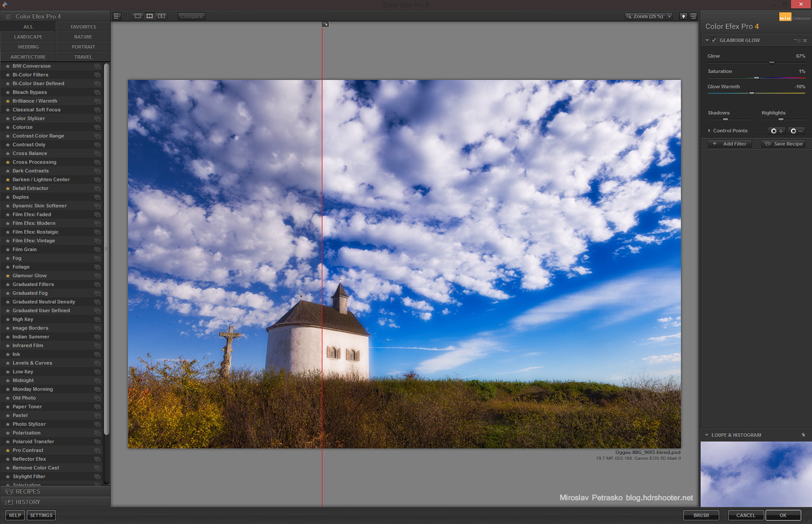Expand the Control Points section
The width and height of the screenshot is (812, 524).
[709, 131]
